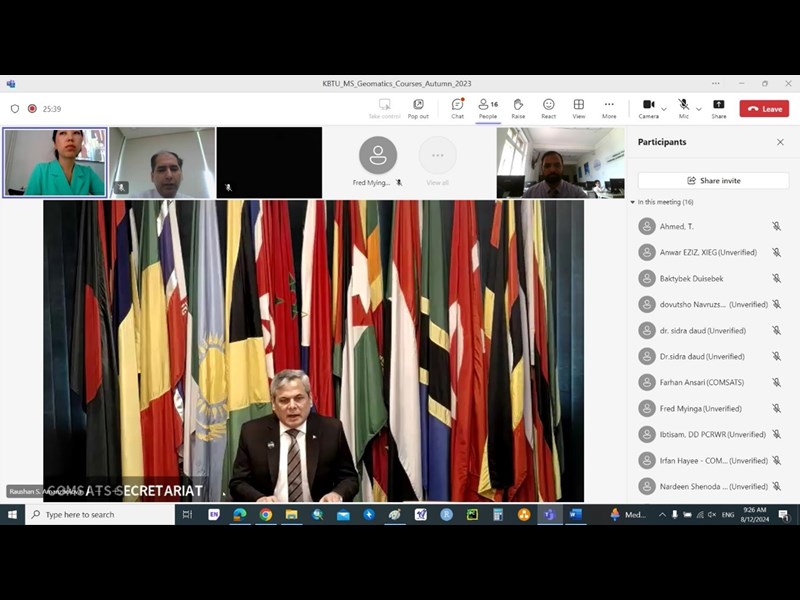Click View all participants tile
The image size is (800, 600).
(x=437, y=162)
